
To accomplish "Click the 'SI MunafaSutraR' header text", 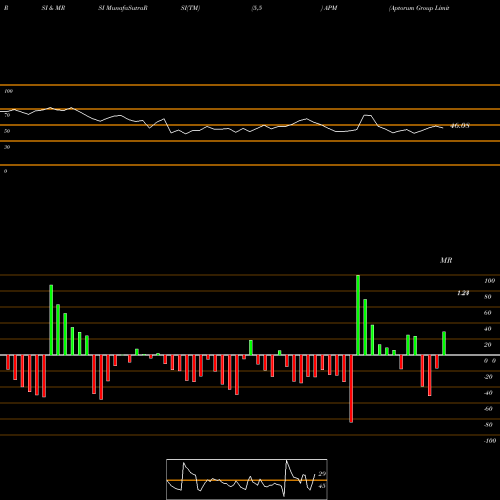I will 123,8.
